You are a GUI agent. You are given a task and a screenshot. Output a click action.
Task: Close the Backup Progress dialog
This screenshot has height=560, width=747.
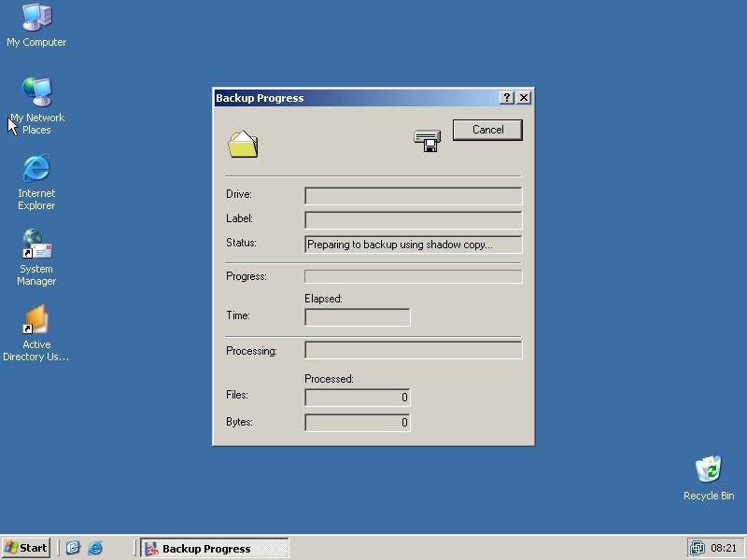(524, 98)
